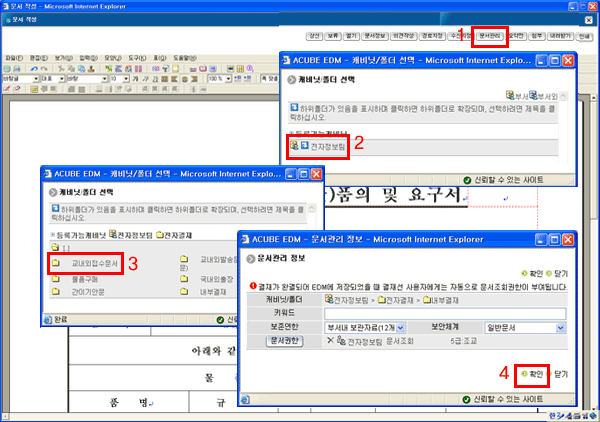Open the 모양 menu
This screenshot has width=600, height=422.
click(x=113, y=58)
